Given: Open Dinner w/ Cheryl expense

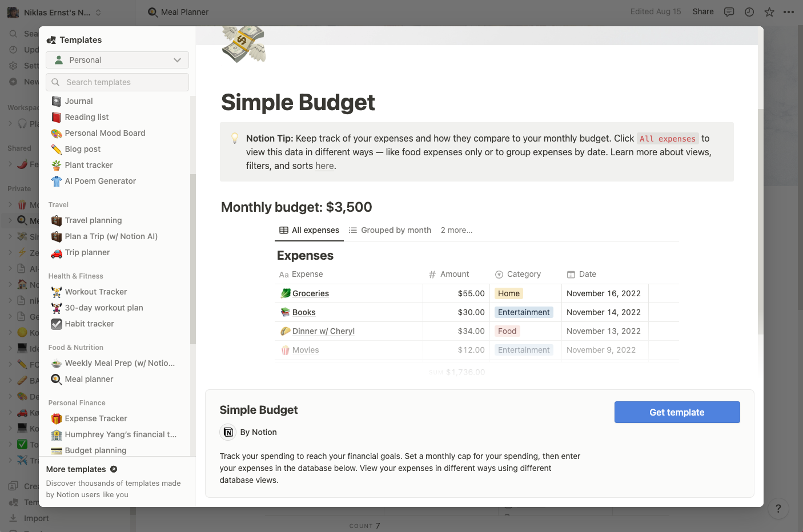Looking at the screenshot, I should pos(323,331).
